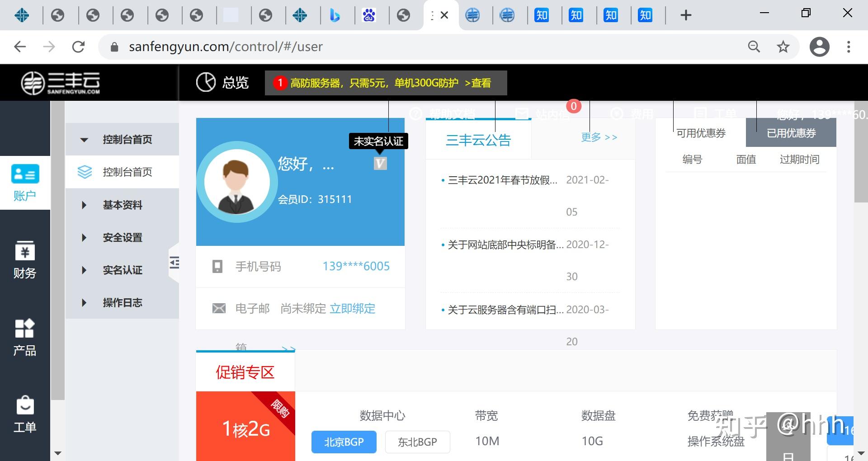Open a new browser tab
Viewport: 868px width, 461px height.
tap(686, 15)
